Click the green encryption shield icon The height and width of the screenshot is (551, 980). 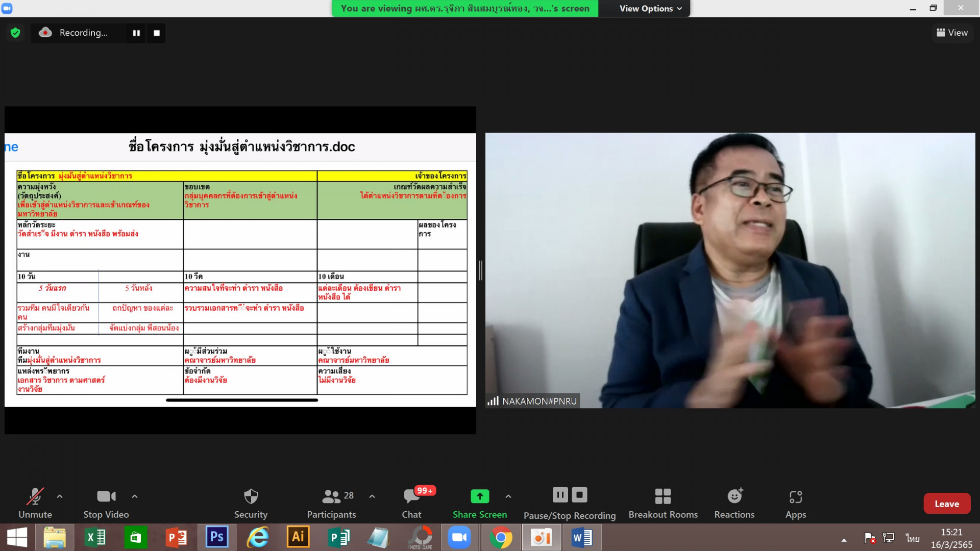click(x=15, y=33)
